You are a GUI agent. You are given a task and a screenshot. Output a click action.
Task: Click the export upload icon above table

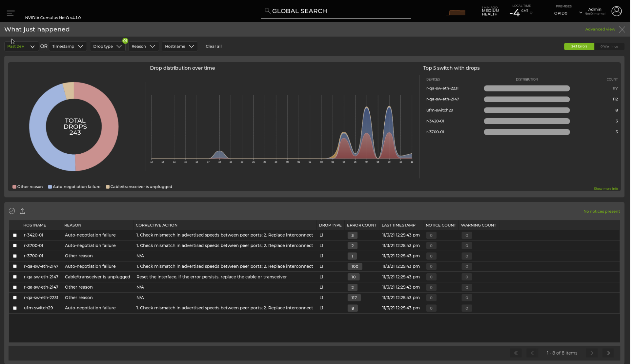pos(22,211)
